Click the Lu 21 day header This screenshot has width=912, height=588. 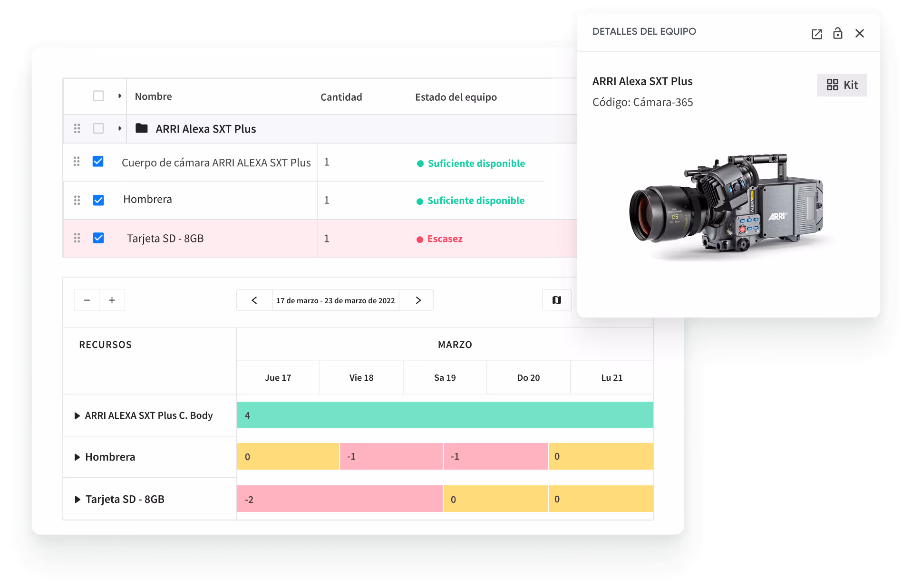[612, 377]
